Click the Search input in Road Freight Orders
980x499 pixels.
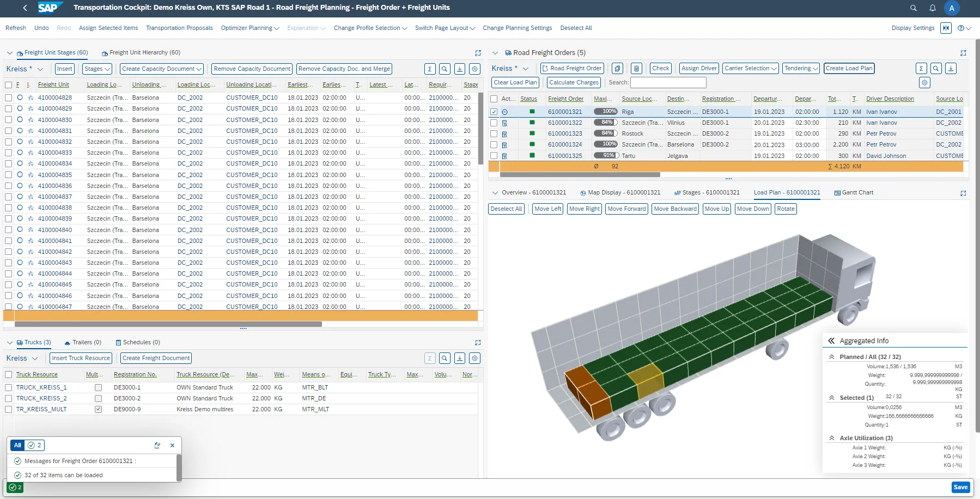tap(668, 83)
